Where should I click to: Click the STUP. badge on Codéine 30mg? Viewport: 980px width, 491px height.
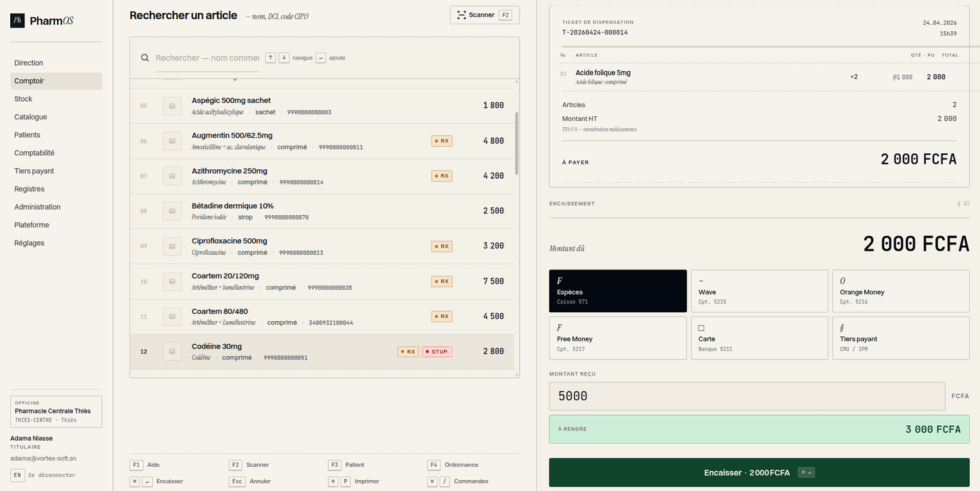(x=437, y=352)
